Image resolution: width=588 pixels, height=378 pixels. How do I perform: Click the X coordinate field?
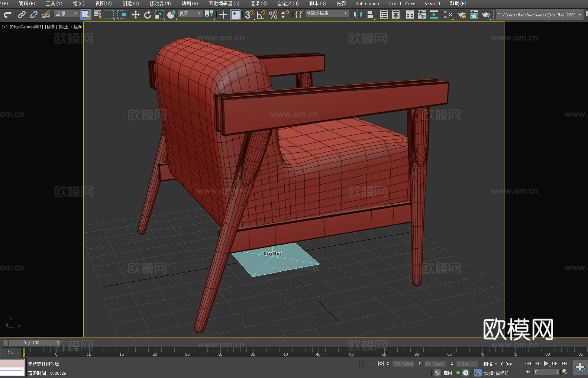tap(403, 364)
